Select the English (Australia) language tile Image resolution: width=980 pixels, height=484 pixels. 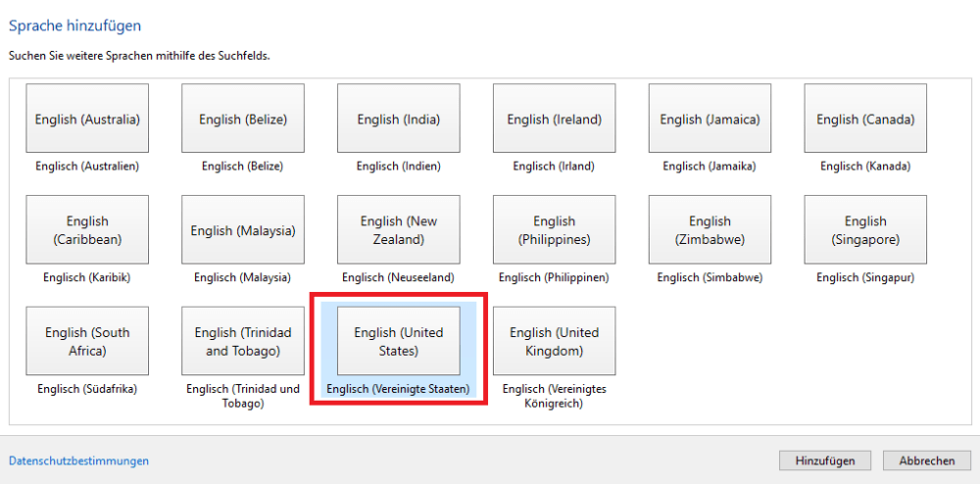(x=87, y=120)
